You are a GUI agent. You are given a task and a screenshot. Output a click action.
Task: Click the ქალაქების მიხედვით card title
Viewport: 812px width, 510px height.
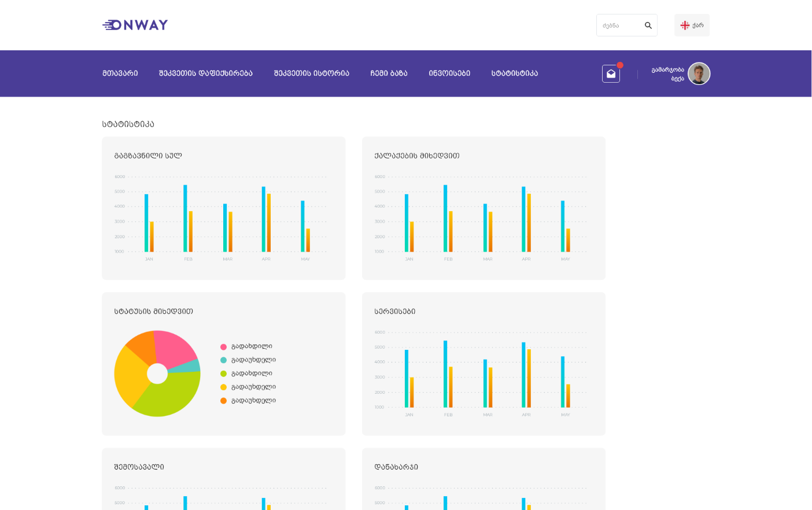(x=417, y=156)
